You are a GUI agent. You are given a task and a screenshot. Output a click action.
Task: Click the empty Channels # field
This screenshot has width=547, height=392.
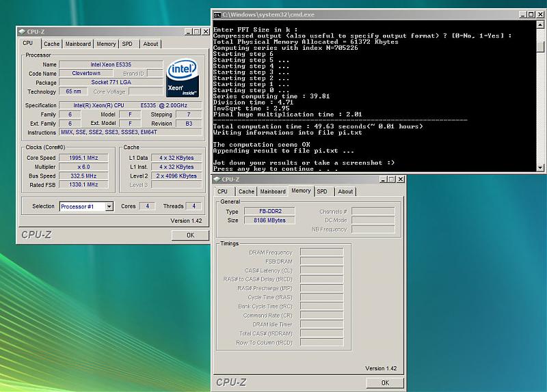(373, 211)
